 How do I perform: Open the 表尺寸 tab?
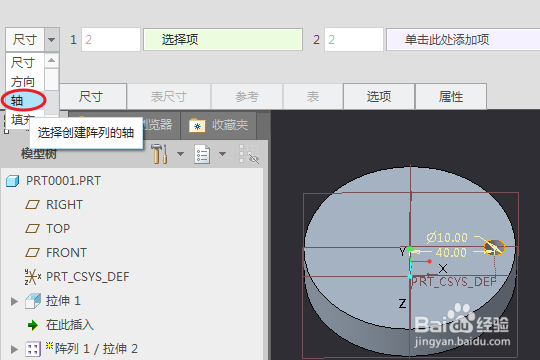(x=169, y=97)
